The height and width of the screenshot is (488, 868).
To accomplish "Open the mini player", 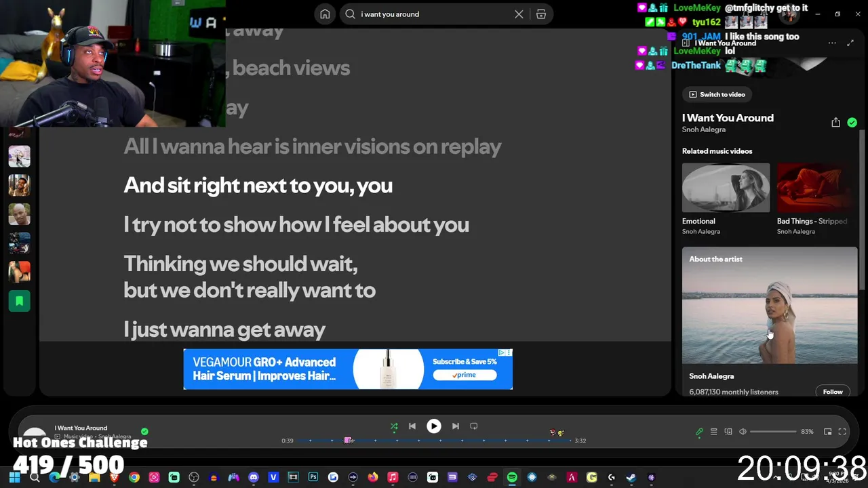I will (828, 432).
